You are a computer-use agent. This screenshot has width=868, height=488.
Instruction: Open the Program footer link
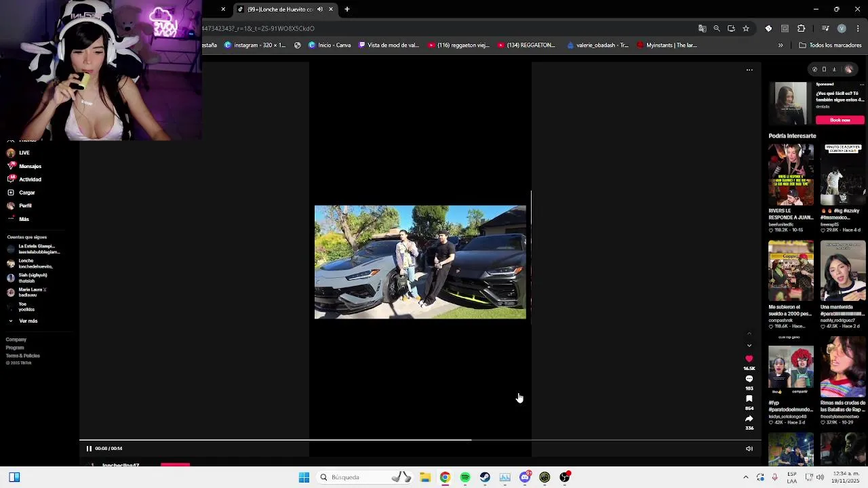(15, 348)
